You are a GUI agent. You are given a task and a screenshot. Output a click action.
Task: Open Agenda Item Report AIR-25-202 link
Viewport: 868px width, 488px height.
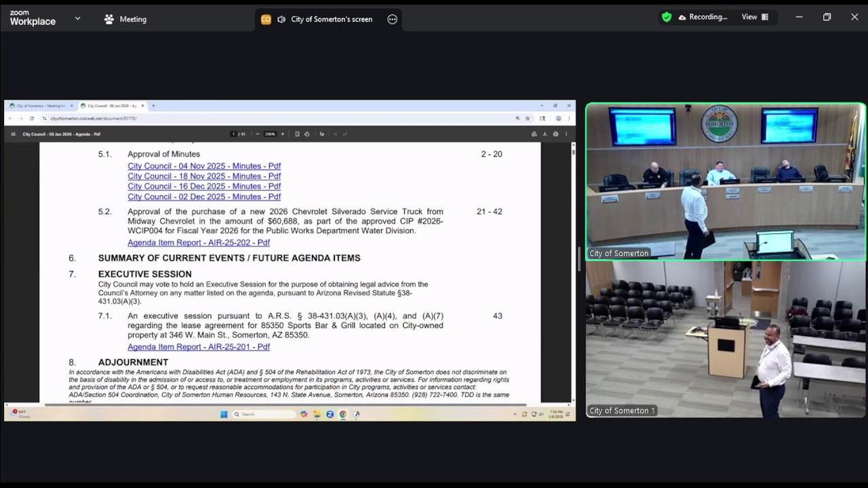(199, 243)
